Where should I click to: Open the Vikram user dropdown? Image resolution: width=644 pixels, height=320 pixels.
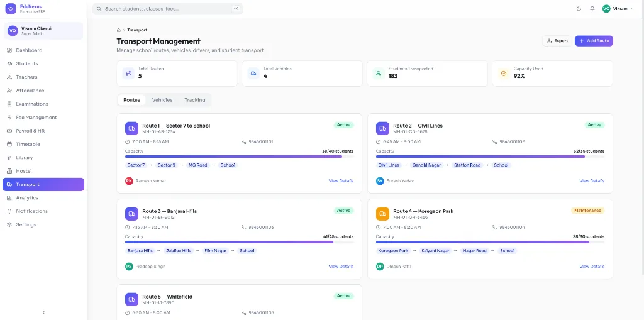tap(618, 9)
